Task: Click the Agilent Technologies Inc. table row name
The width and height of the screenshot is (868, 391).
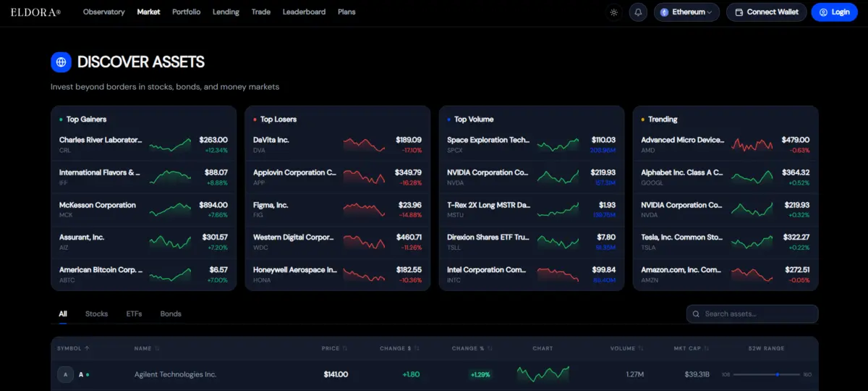Action: tap(175, 374)
